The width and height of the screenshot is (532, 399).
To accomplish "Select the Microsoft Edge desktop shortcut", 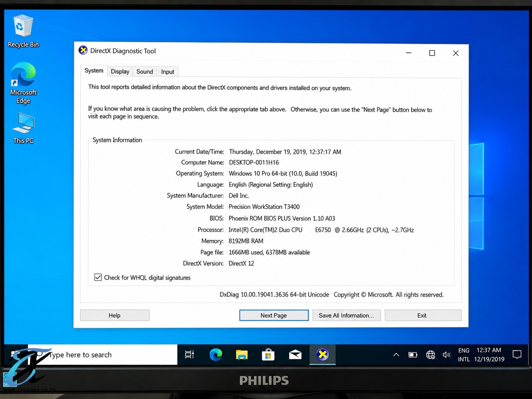I will (x=23, y=83).
